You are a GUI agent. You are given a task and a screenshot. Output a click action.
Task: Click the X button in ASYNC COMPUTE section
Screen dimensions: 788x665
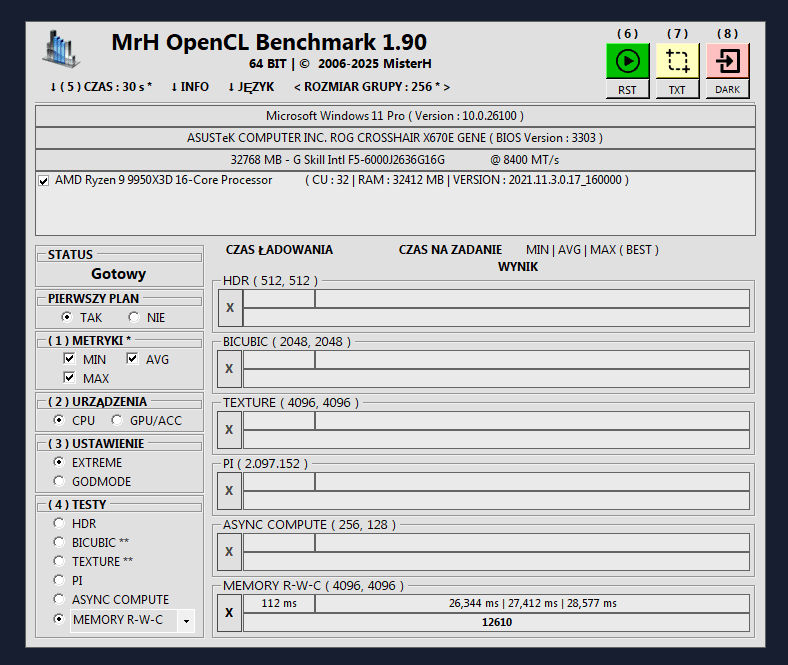230,551
